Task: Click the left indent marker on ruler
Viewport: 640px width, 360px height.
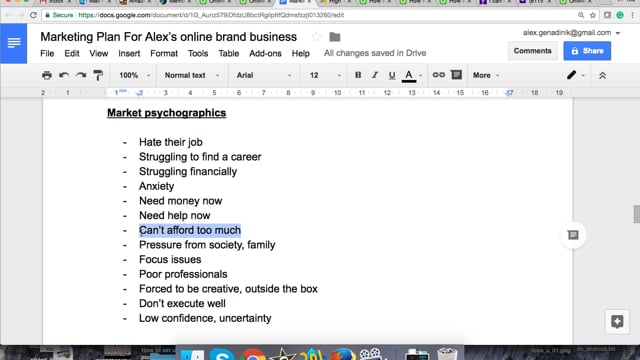Action: point(139,93)
